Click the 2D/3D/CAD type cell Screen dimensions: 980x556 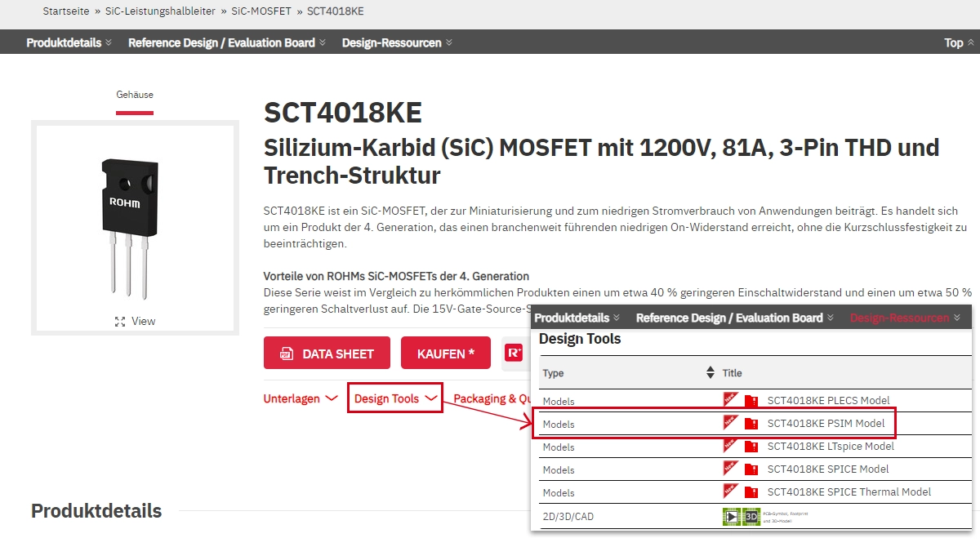(x=568, y=517)
